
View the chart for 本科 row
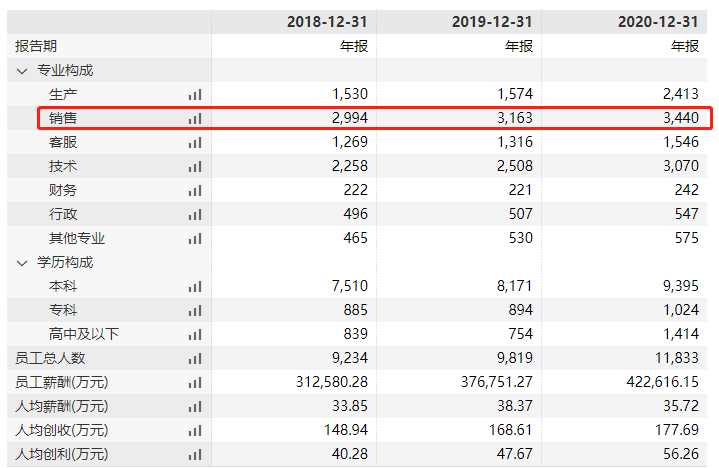point(194,286)
